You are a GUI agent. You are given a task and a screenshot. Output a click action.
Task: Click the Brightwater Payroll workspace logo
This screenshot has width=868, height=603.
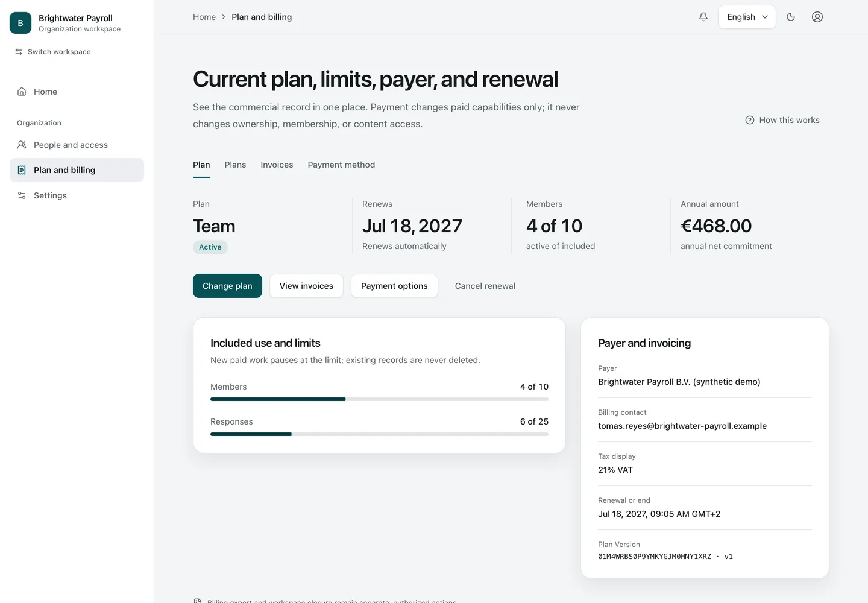(x=20, y=23)
